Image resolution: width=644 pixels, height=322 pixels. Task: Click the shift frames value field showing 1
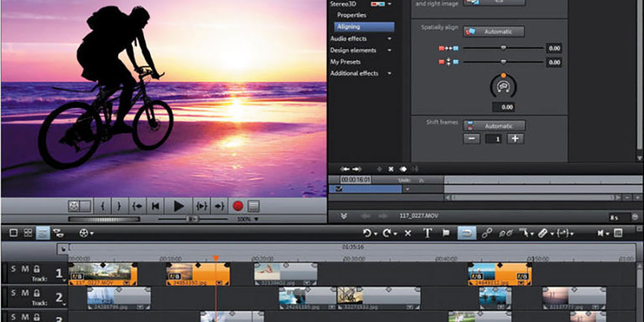click(x=494, y=139)
